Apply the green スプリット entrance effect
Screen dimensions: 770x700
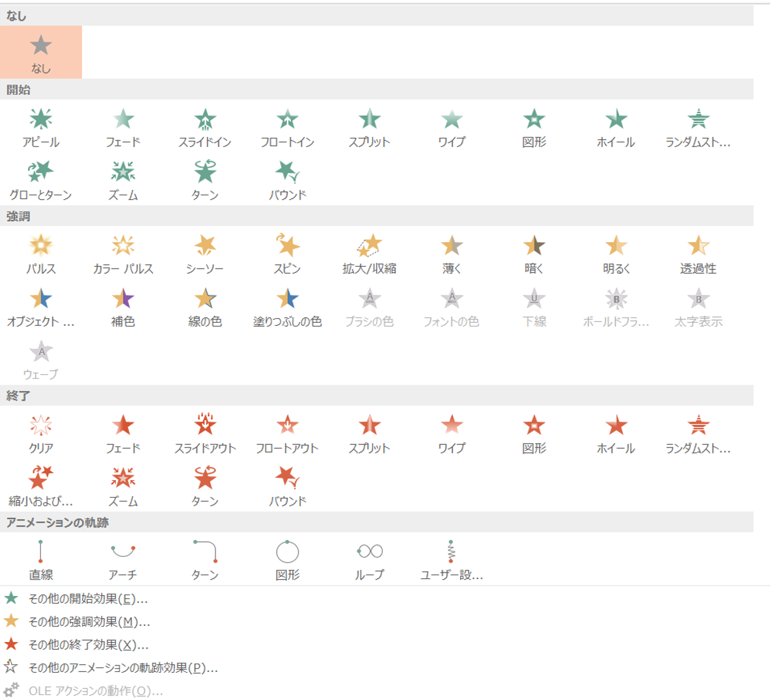tap(369, 128)
